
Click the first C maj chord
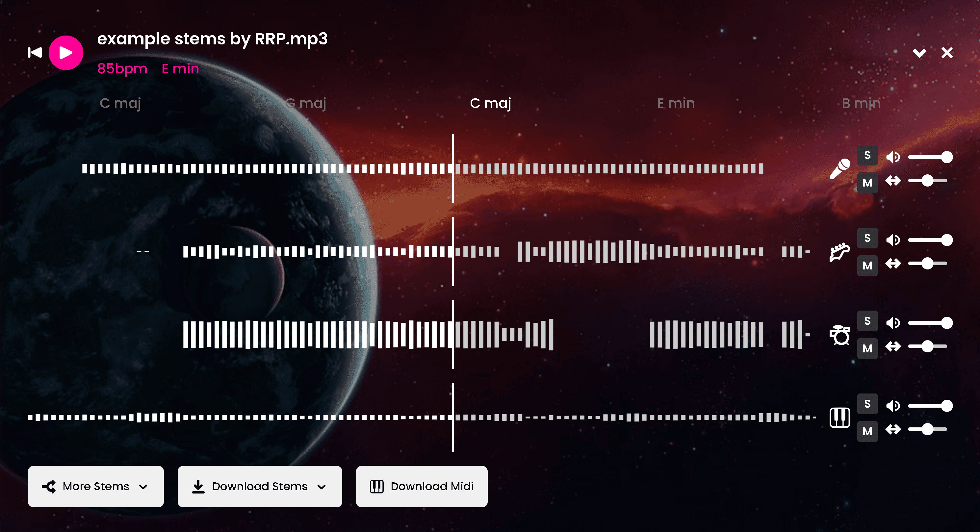120,103
